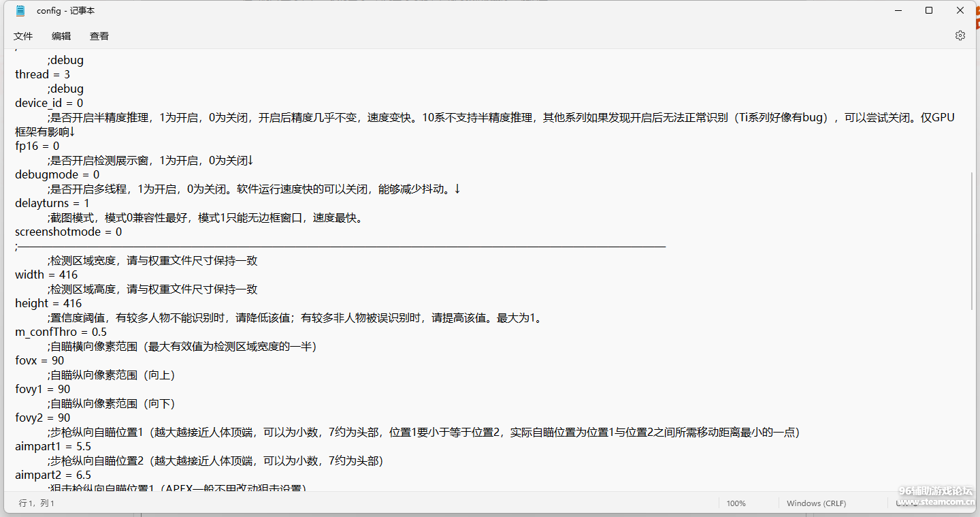Click the "width = 416" text line
This screenshot has width=980, height=517.
point(46,275)
